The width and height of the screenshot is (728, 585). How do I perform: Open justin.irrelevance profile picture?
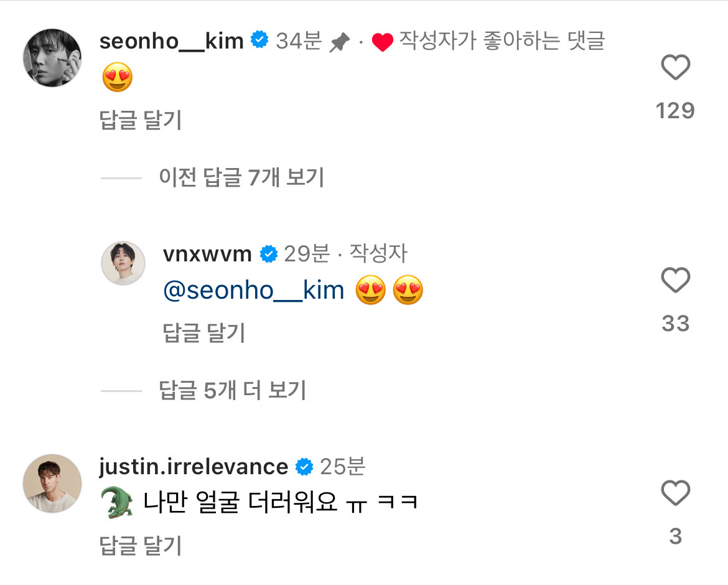point(52,484)
